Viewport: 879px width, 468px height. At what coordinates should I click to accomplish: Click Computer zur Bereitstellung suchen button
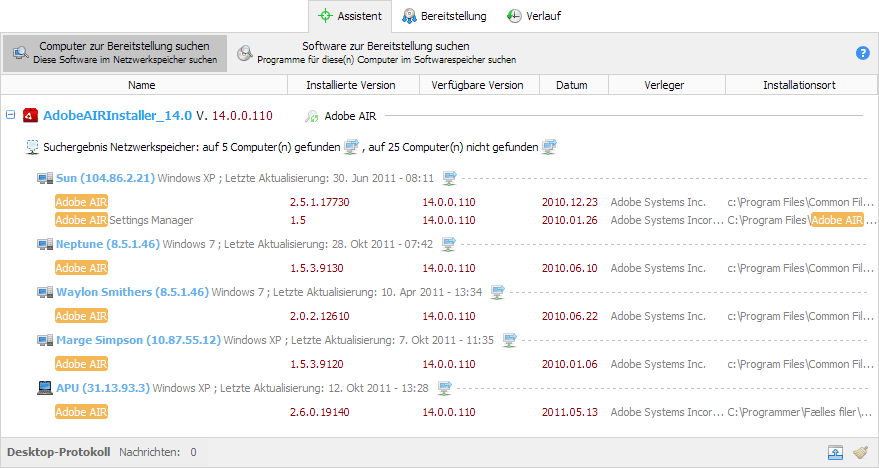pyautogui.click(x=115, y=53)
